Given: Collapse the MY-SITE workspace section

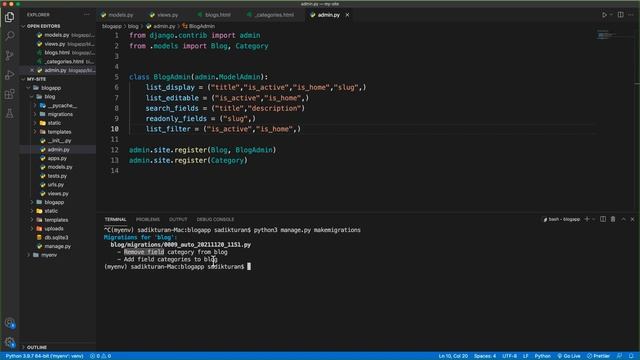Looking at the screenshot, I should (x=23, y=79).
